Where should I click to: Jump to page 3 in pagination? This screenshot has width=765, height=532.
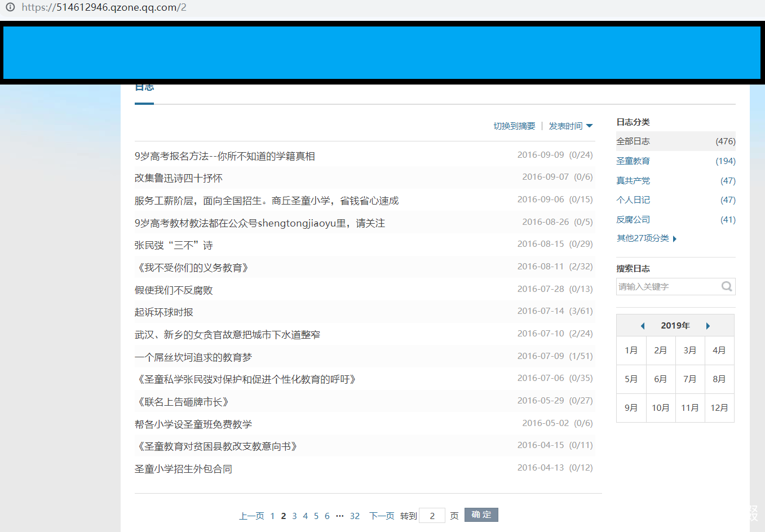click(x=294, y=516)
